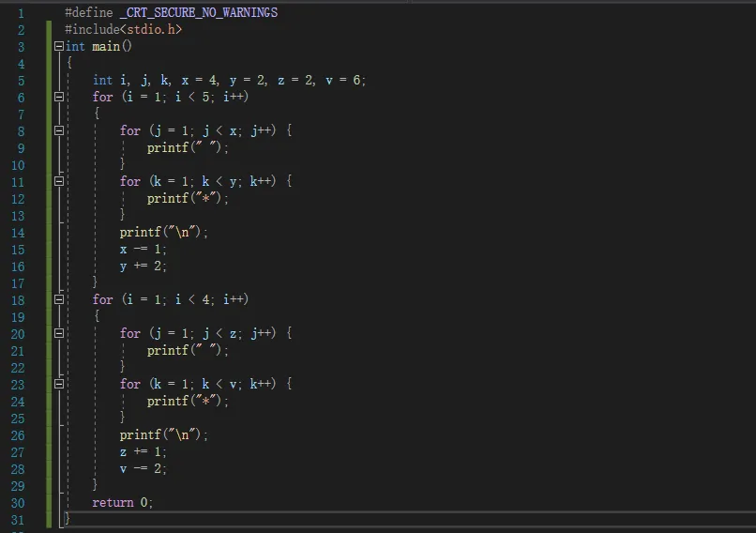756x533 pixels.
Task: Click the 'j < z' loop condition
Action: coord(219,333)
